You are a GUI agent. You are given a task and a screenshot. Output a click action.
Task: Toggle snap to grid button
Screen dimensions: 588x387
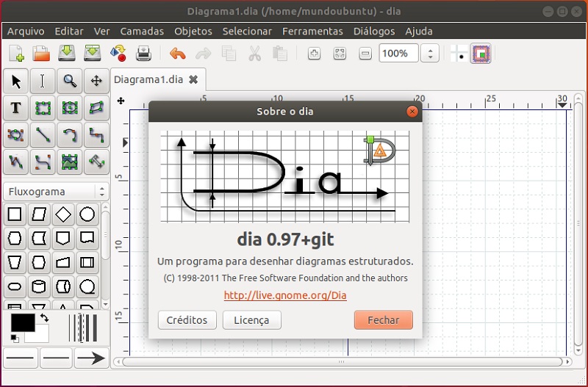[x=459, y=54]
